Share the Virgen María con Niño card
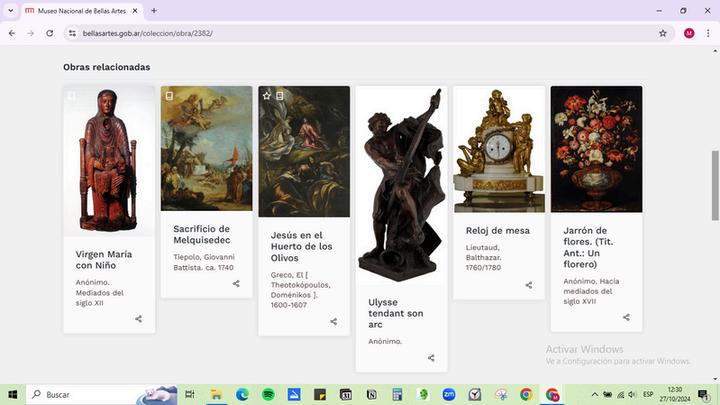 point(138,319)
